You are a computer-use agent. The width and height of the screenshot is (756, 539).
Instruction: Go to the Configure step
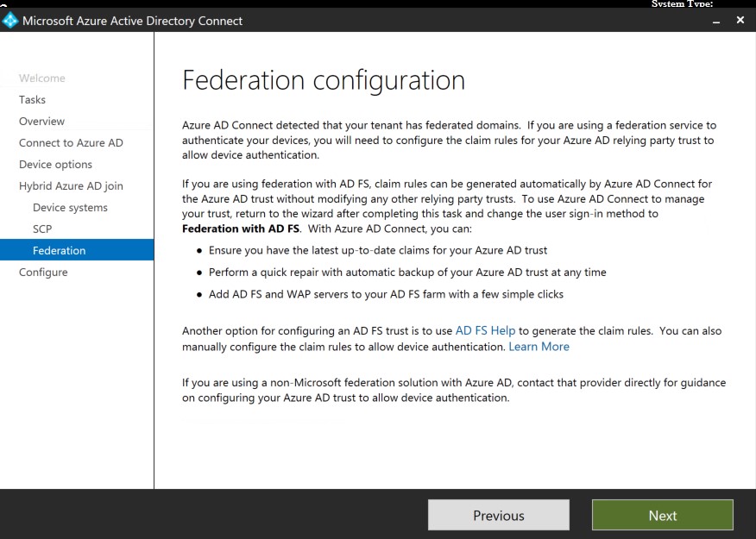[x=43, y=273]
